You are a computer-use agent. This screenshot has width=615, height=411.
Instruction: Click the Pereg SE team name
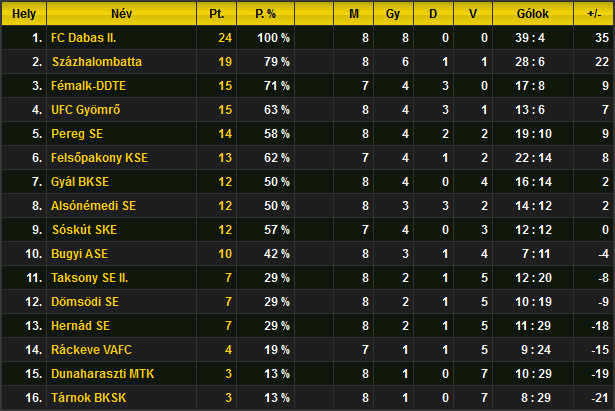coord(77,134)
